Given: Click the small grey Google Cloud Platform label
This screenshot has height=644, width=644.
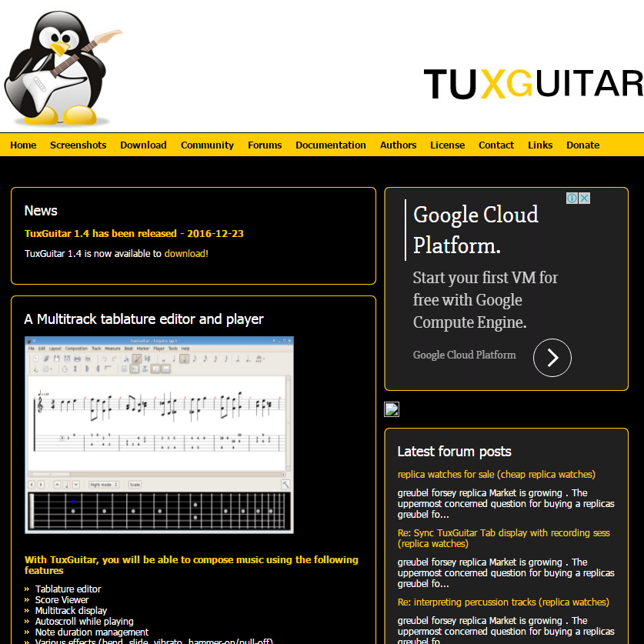Looking at the screenshot, I should click(464, 355).
